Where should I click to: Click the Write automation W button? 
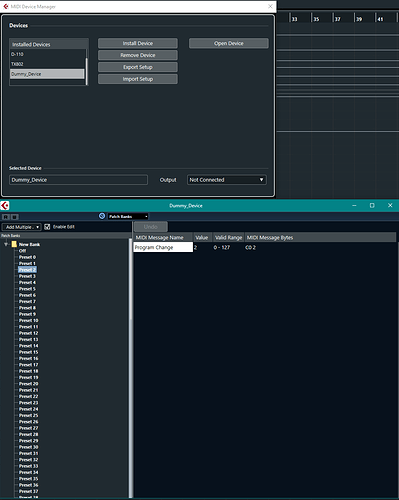[x=15, y=217]
